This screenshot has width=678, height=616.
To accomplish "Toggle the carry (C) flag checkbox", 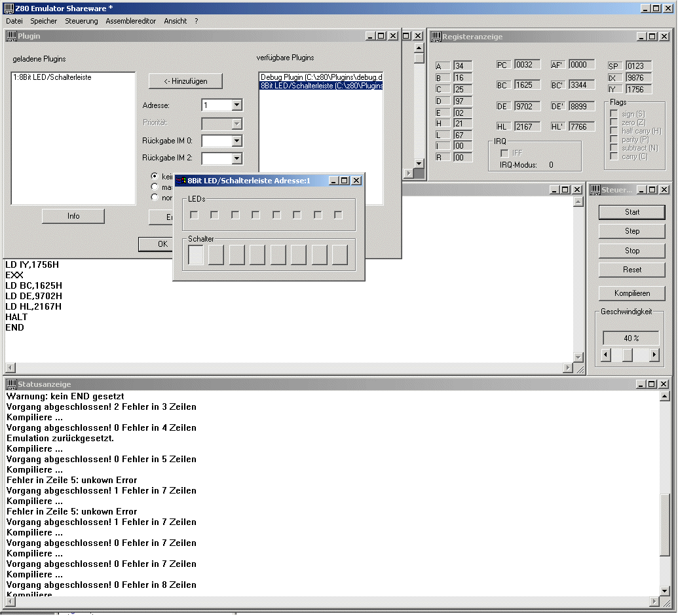I will click(614, 156).
